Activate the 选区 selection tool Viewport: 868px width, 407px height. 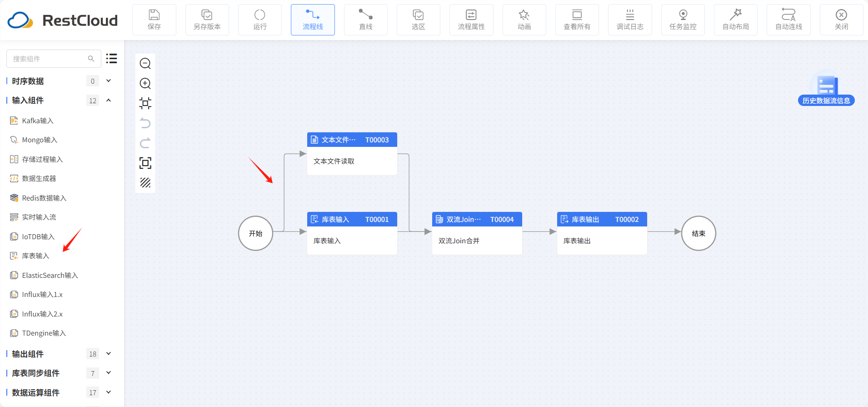[419, 20]
